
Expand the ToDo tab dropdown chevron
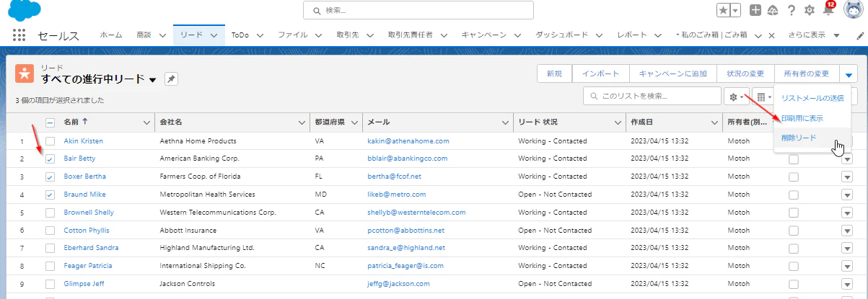(x=260, y=35)
